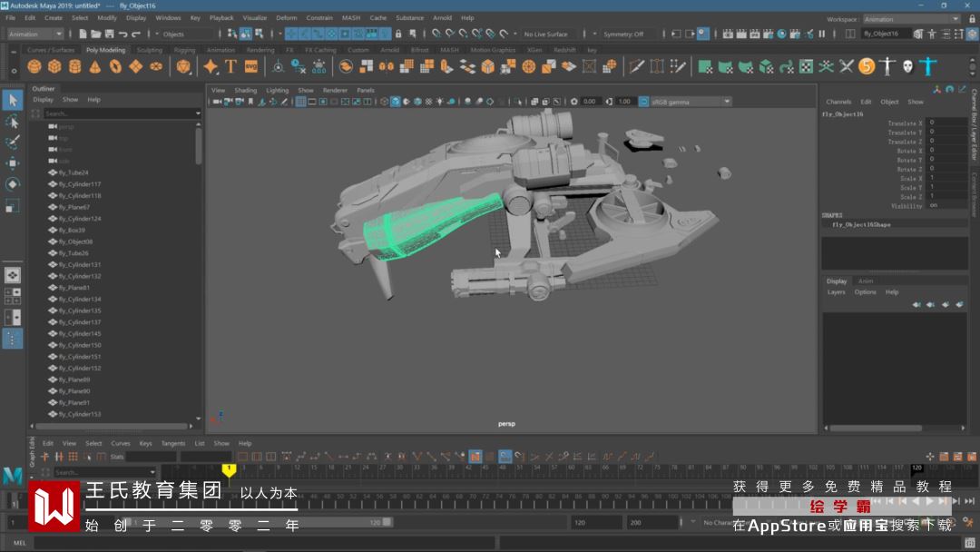Create a polygon cone from the shelf
Screen dimensions: 980x552
[x=95, y=66]
